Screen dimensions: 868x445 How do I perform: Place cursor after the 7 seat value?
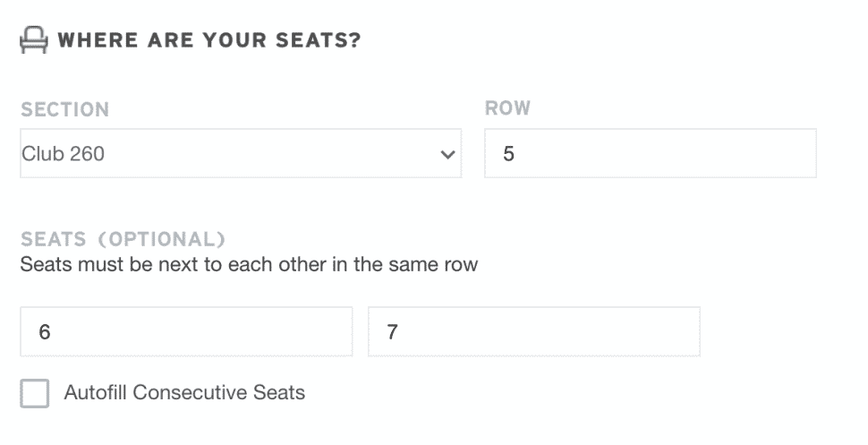coord(399,331)
